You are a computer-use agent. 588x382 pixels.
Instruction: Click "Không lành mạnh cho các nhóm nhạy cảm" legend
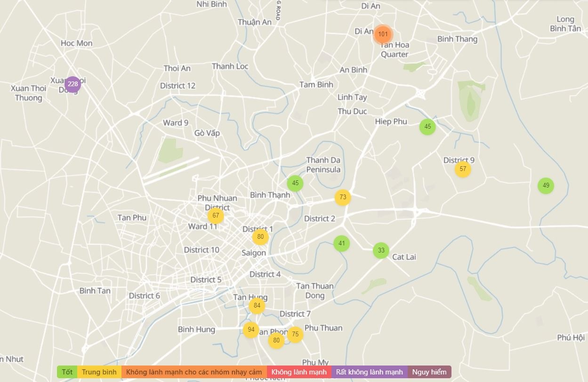193,372
